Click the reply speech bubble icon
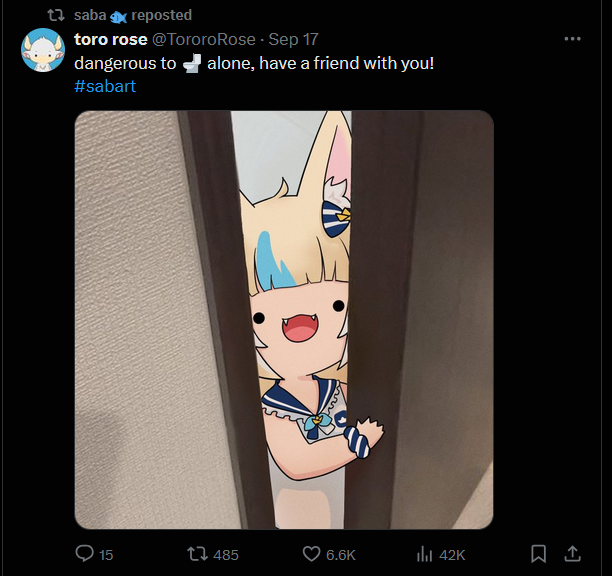 click(84, 554)
